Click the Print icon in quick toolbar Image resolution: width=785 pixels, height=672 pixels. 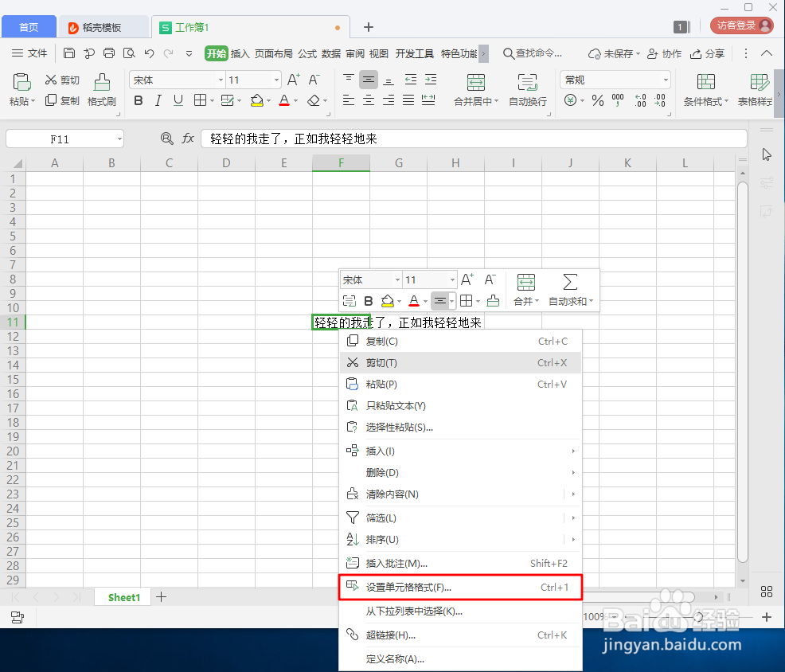108,53
